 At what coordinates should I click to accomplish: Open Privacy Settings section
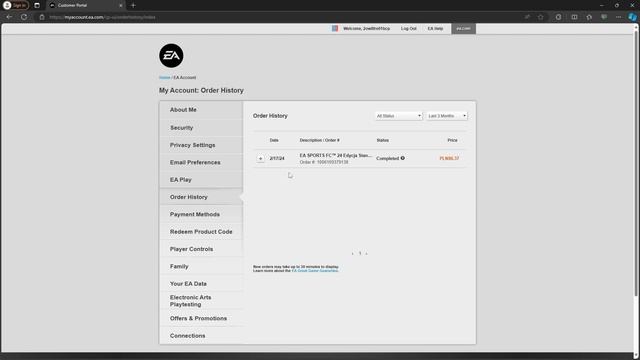(x=201, y=145)
